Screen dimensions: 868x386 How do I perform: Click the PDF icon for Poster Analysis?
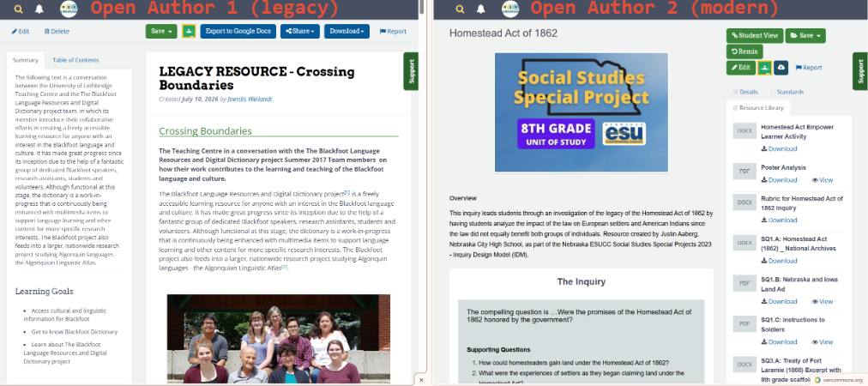coord(744,171)
